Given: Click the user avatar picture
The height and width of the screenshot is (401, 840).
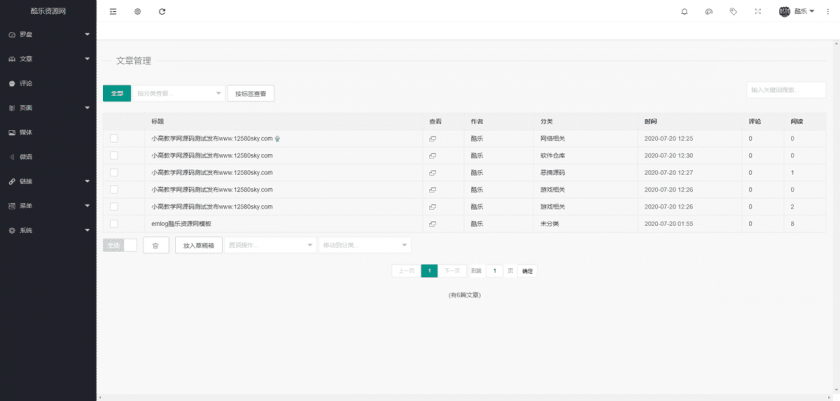Looking at the screenshot, I should [784, 11].
